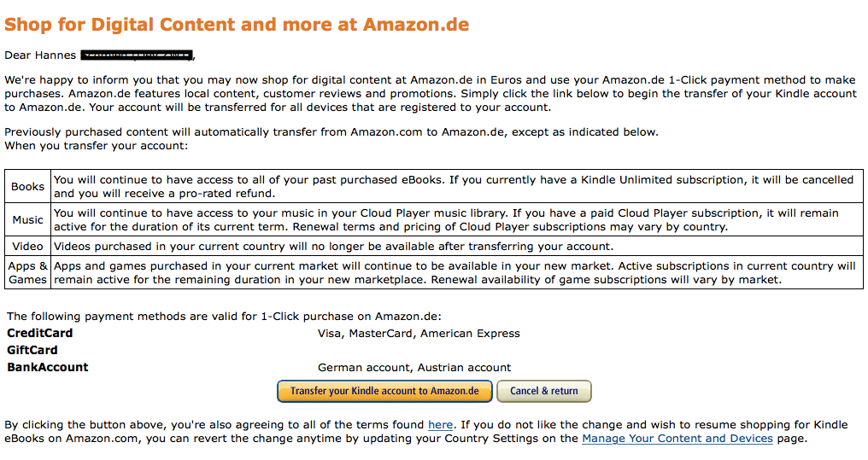Click the CreditCard payment method label

(40, 333)
